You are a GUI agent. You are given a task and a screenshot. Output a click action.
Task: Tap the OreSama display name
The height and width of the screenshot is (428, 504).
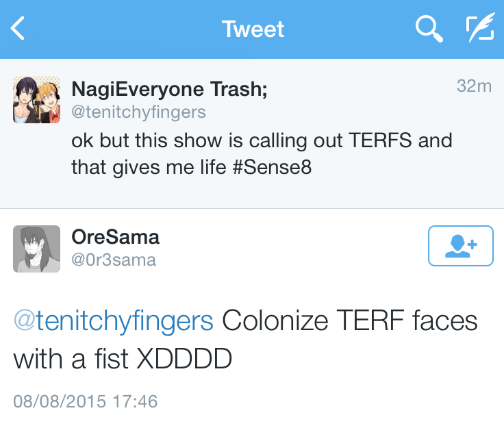pyautogui.click(x=115, y=237)
